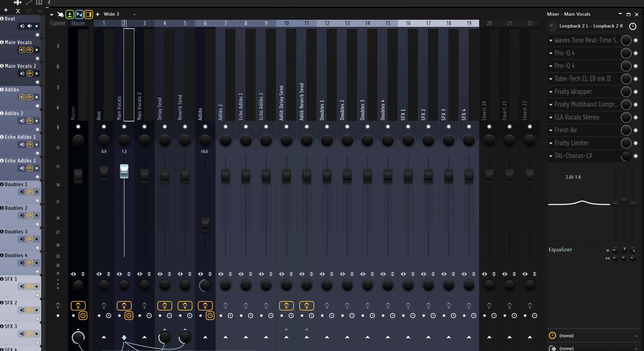The height and width of the screenshot is (351, 644).
Task: Open the Fruity Limiter slot arrow menu
Action: (551, 143)
